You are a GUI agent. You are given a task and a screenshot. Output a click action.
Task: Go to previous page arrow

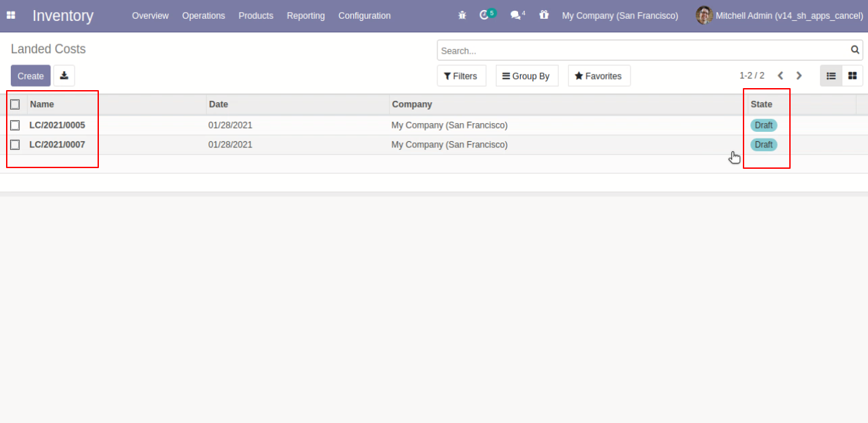(x=781, y=76)
